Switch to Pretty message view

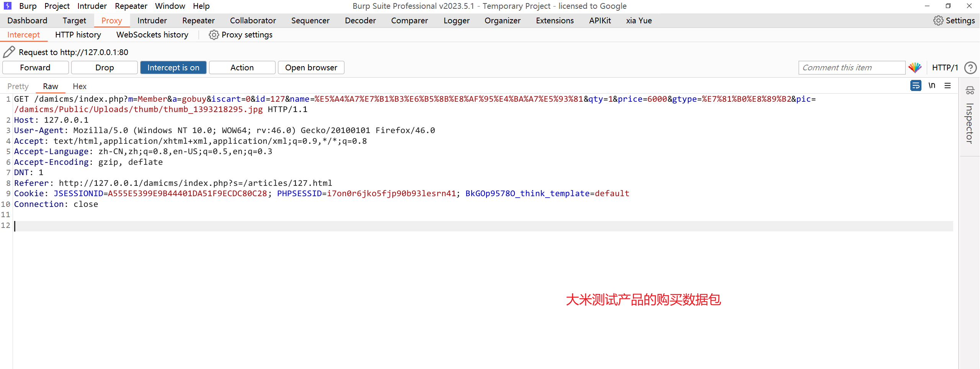point(18,86)
